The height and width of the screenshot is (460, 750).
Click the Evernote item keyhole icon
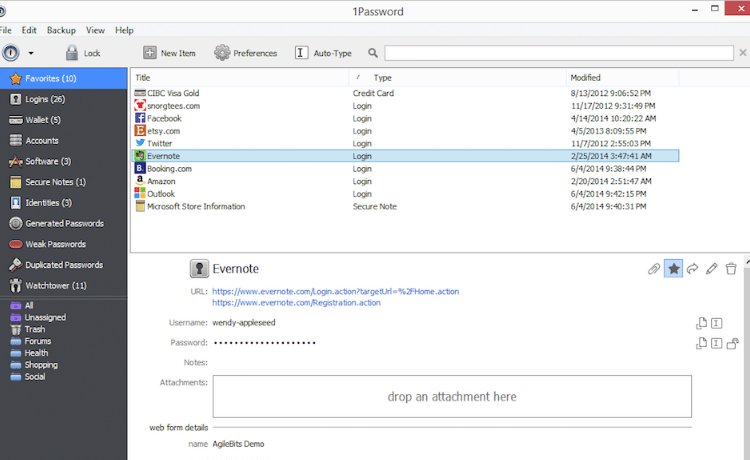199,269
